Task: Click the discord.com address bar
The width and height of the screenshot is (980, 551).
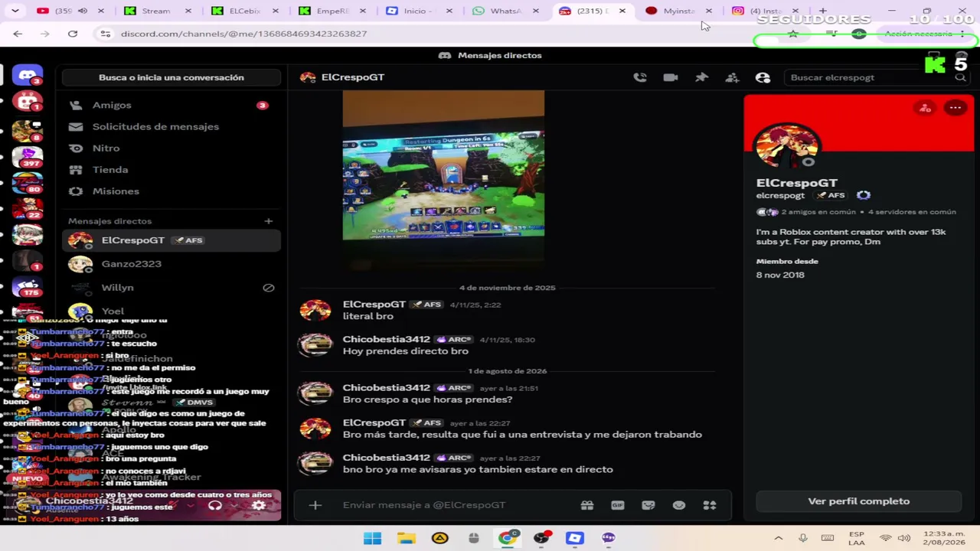Action: pyautogui.click(x=429, y=34)
